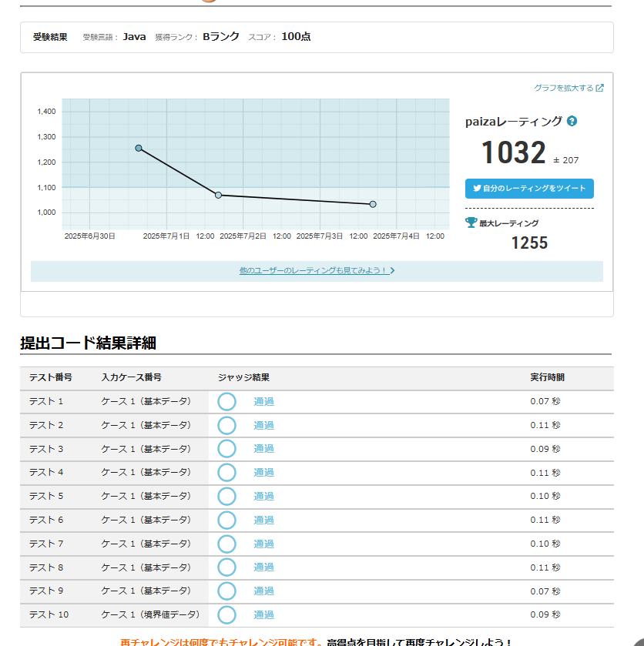Open the 通過 result link for テスト 3

[263, 449]
